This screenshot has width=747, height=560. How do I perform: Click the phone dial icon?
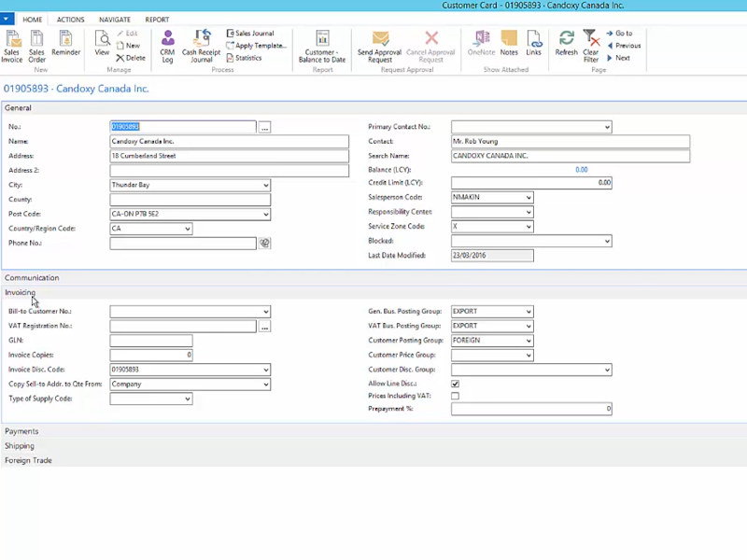pyautogui.click(x=265, y=244)
